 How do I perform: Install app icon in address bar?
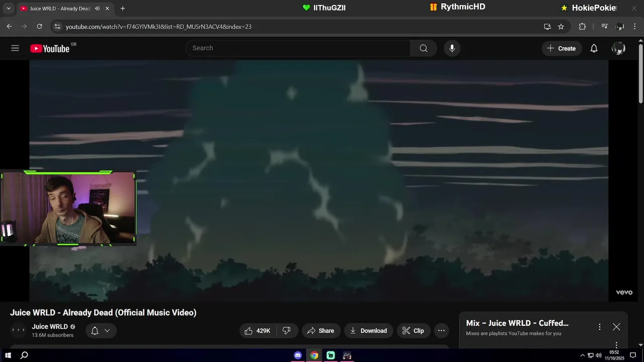547,27
